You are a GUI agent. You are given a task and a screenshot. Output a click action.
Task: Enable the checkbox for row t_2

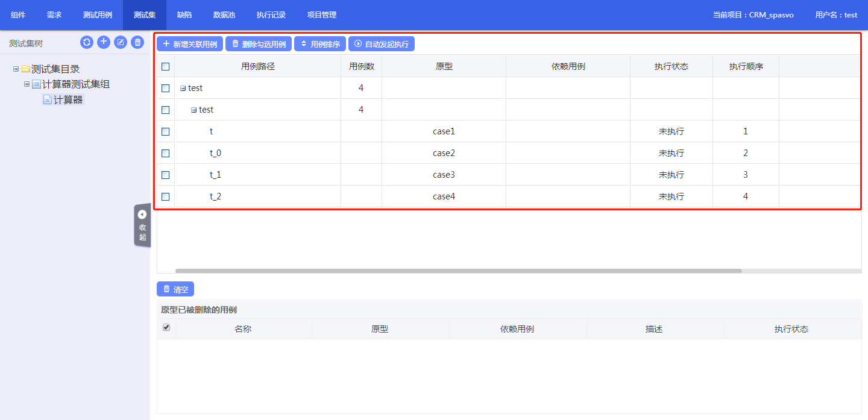(x=166, y=196)
